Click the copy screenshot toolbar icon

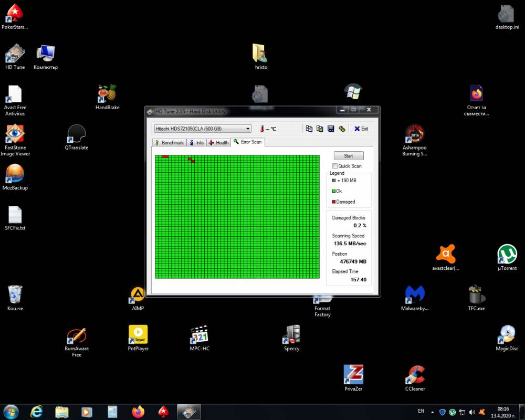tap(320, 129)
